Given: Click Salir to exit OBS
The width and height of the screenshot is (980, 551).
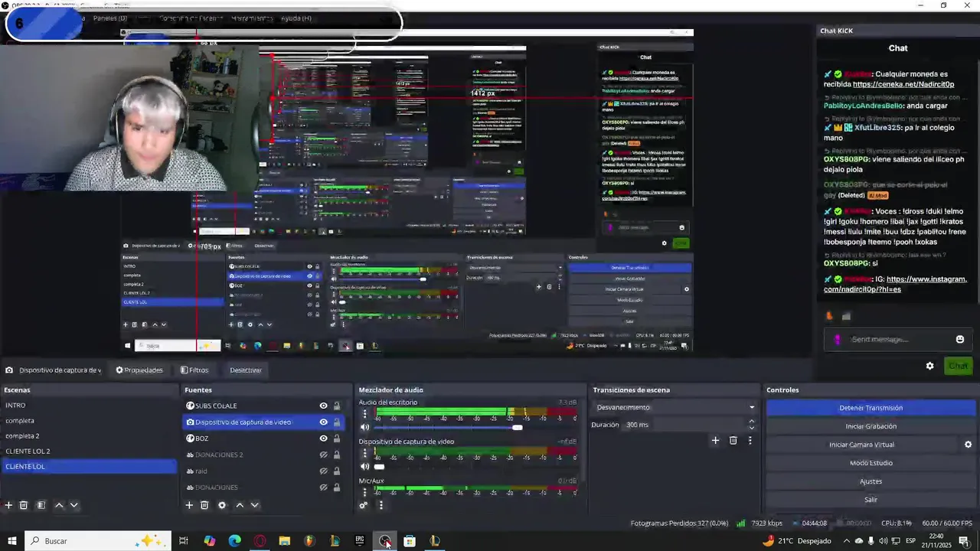Looking at the screenshot, I should 871,500.
